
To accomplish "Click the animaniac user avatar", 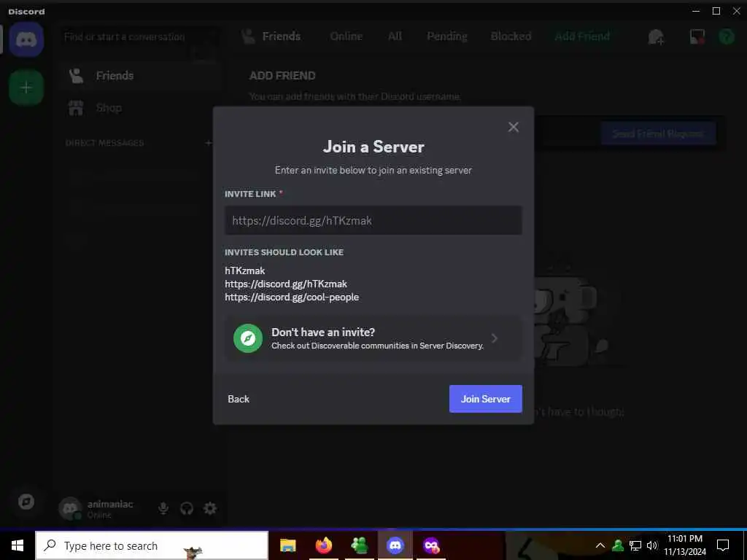I will [71, 508].
